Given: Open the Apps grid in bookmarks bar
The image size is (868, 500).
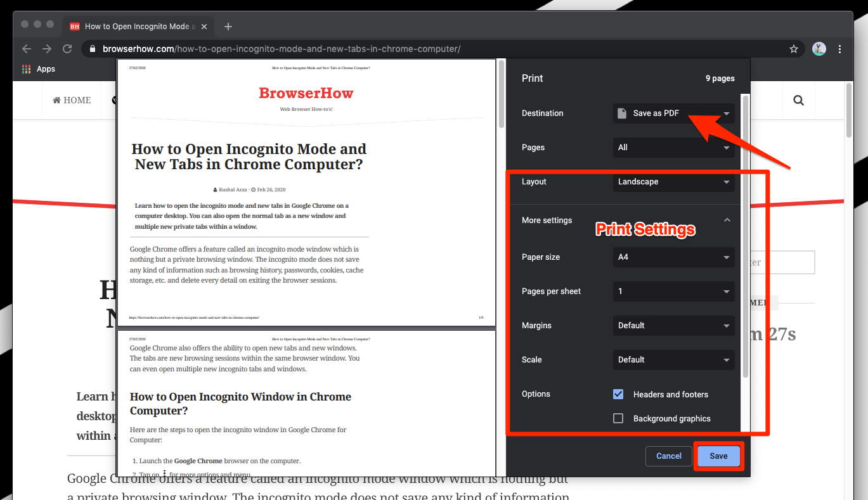Looking at the screenshot, I should 26,69.
